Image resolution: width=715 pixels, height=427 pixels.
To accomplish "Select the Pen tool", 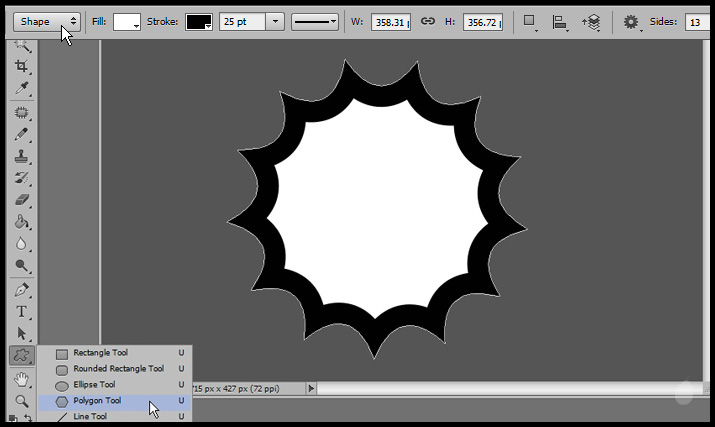I will [21, 290].
